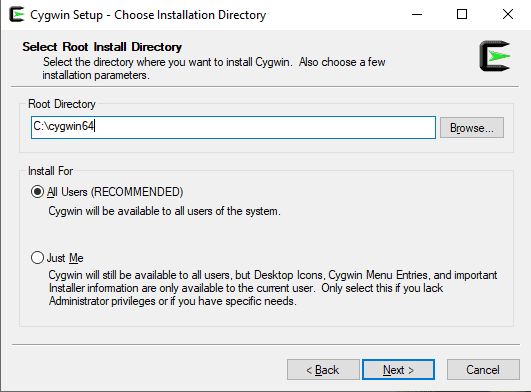Click the 'Select Root Install Directory' heading
Screen dimensions: 531x392
pos(102,47)
